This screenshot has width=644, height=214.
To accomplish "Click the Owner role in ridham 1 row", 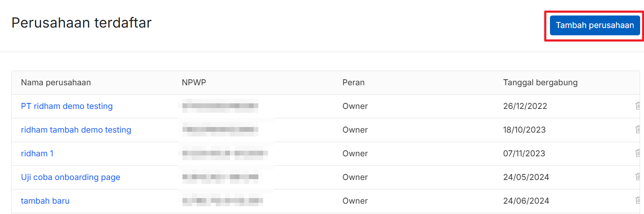I will pos(355,153).
